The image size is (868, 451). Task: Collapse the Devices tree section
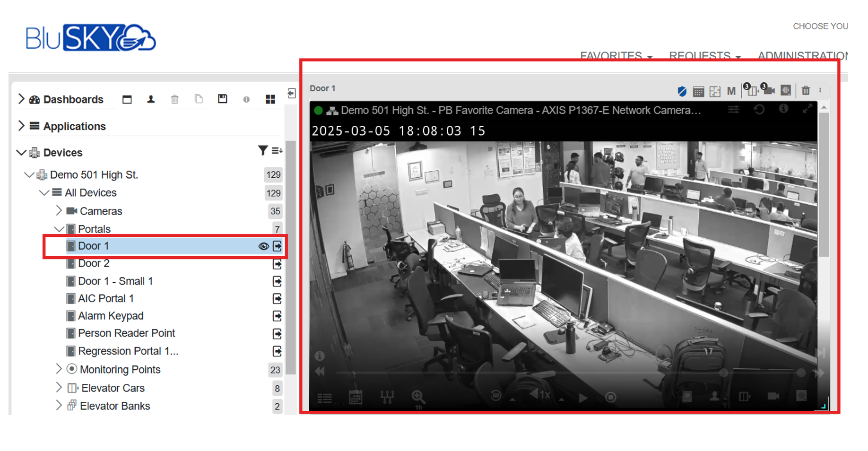click(21, 152)
